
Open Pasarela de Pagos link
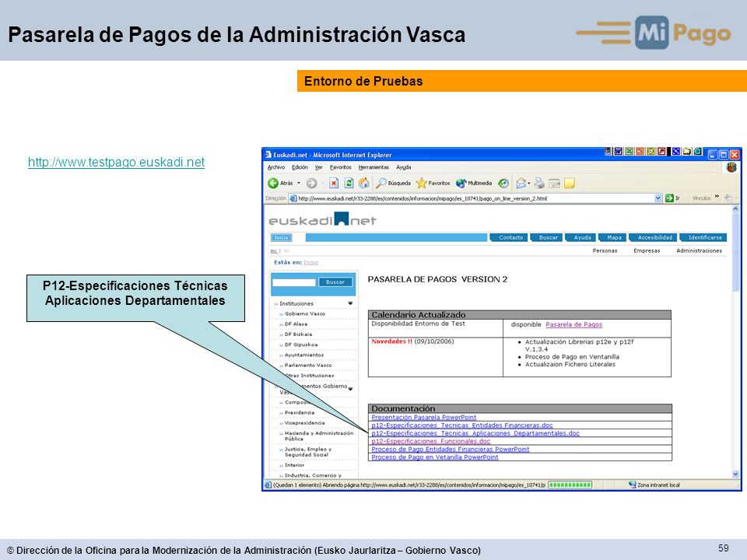point(573,324)
